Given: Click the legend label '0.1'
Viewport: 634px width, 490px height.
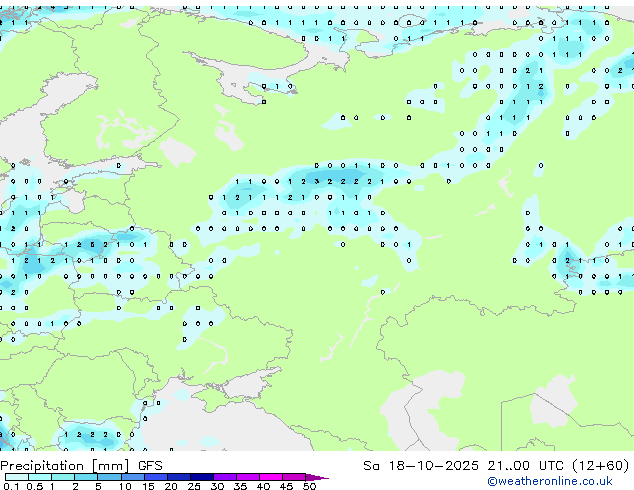Looking at the screenshot, I should 11,486.
